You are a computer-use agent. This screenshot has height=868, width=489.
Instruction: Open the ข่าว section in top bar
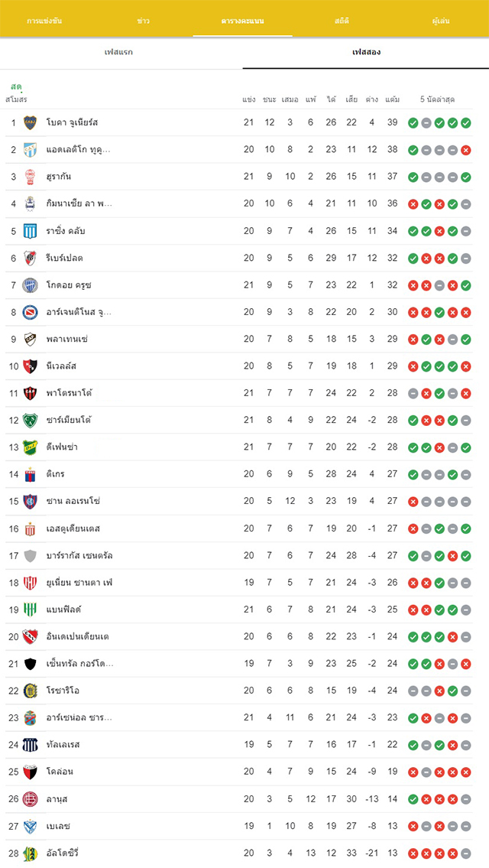(x=144, y=21)
